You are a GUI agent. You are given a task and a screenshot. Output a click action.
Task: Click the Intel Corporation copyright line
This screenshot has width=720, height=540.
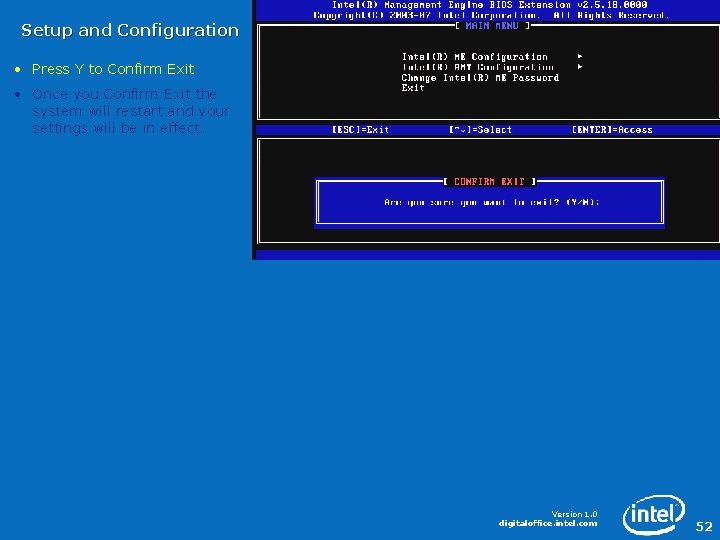tap(490, 15)
